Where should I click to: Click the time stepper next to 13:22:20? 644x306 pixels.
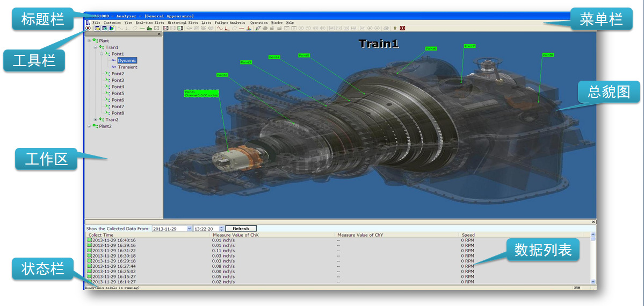point(221,229)
